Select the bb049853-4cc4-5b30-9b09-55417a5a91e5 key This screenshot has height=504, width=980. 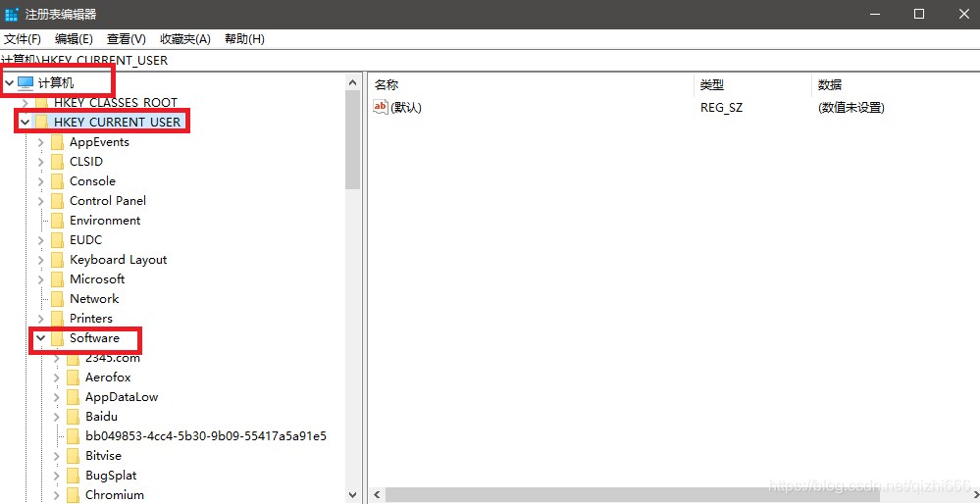(206, 436)
